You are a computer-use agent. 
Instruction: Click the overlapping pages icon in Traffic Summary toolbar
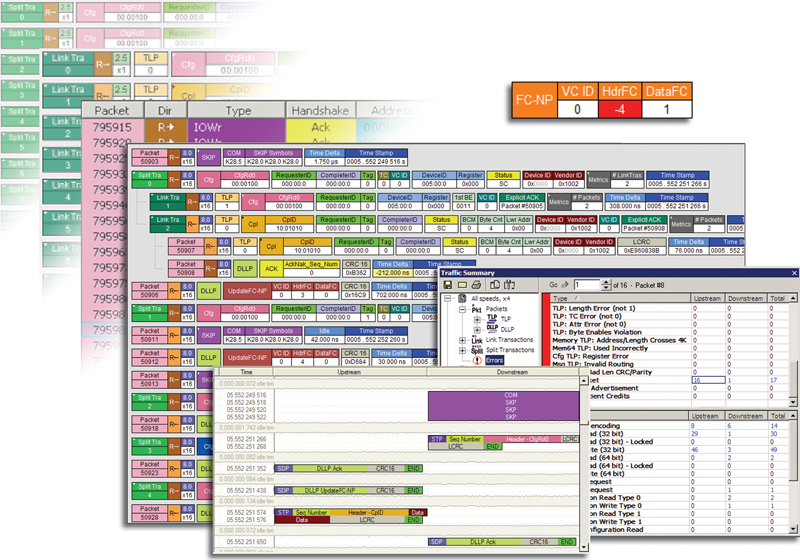495,285
